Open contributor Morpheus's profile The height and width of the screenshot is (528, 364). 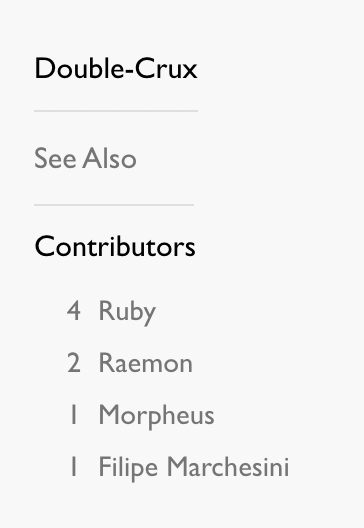156,416
